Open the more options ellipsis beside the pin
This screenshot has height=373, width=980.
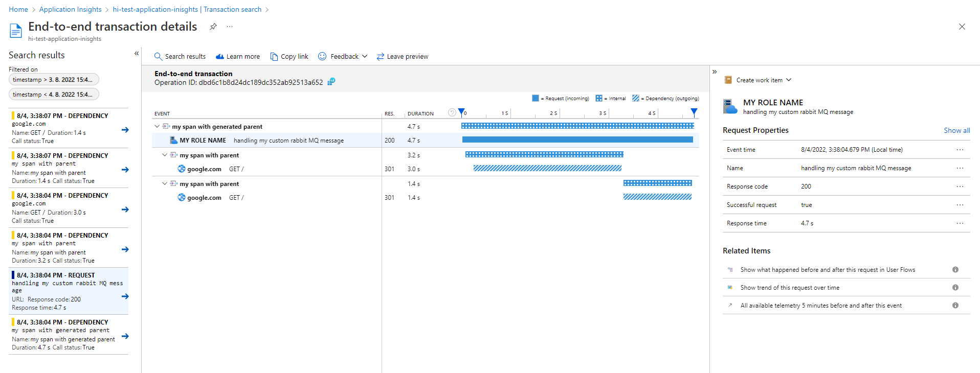click(230, 27)
